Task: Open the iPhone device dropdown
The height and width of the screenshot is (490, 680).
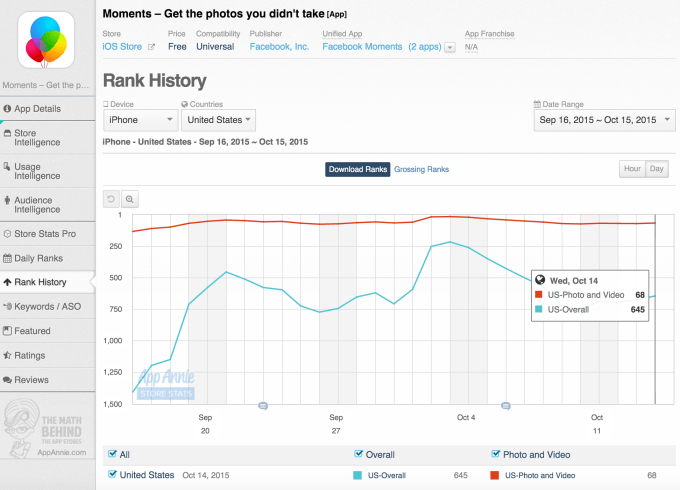Action: [137, 120]
